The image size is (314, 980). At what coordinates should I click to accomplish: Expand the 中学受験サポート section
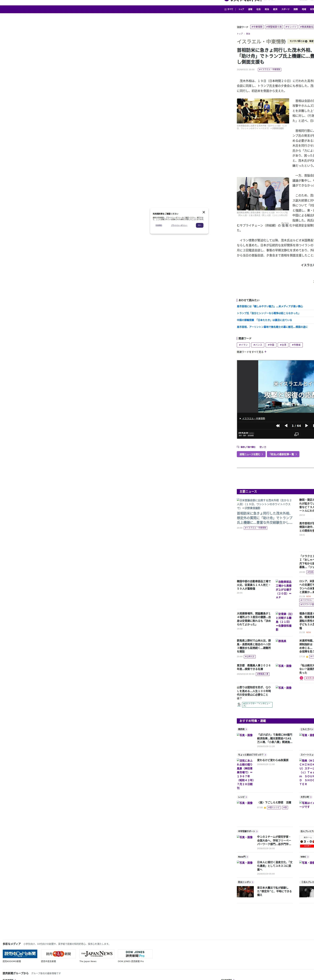click(x=248, y=831)
